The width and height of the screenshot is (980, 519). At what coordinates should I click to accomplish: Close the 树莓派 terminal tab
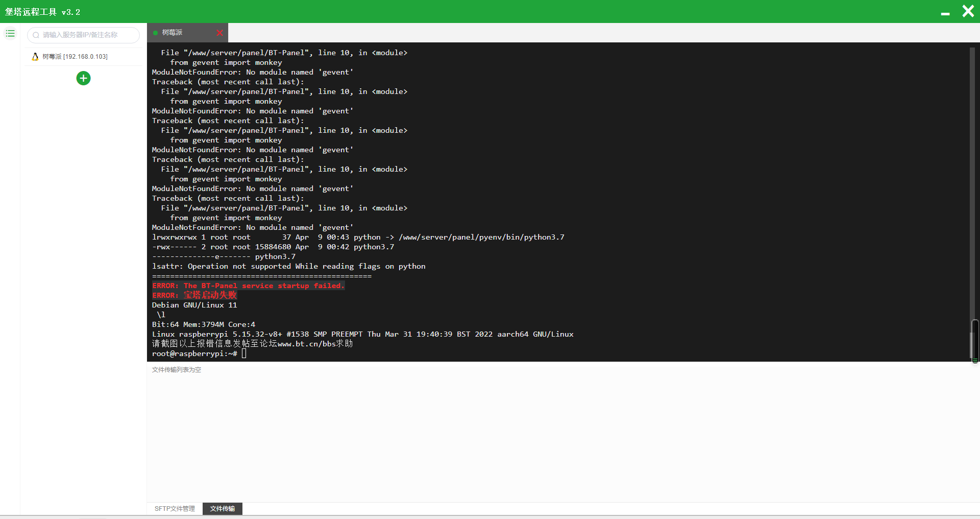pyautogui.click(x=219, y=33)
